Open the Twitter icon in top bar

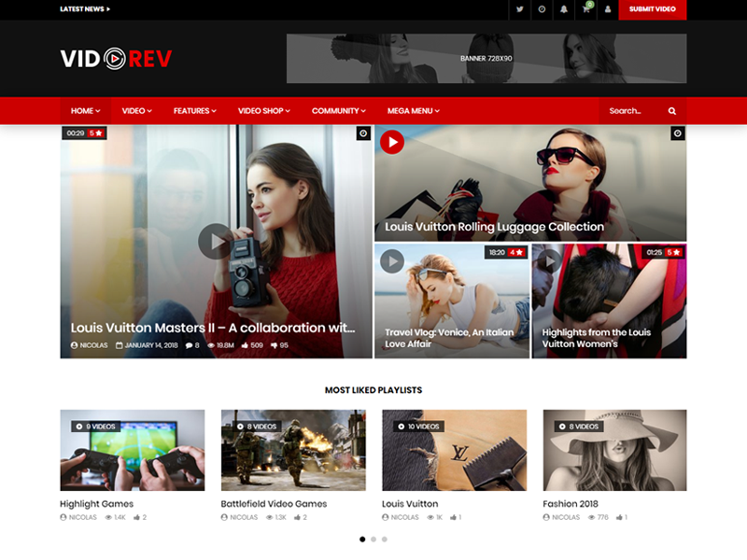[x=520, y=9]
